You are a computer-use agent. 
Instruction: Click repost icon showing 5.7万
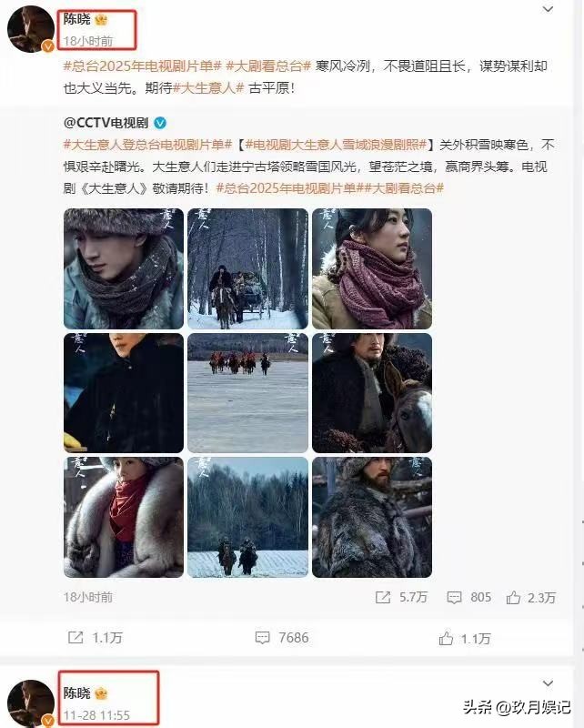coord(383,597)
